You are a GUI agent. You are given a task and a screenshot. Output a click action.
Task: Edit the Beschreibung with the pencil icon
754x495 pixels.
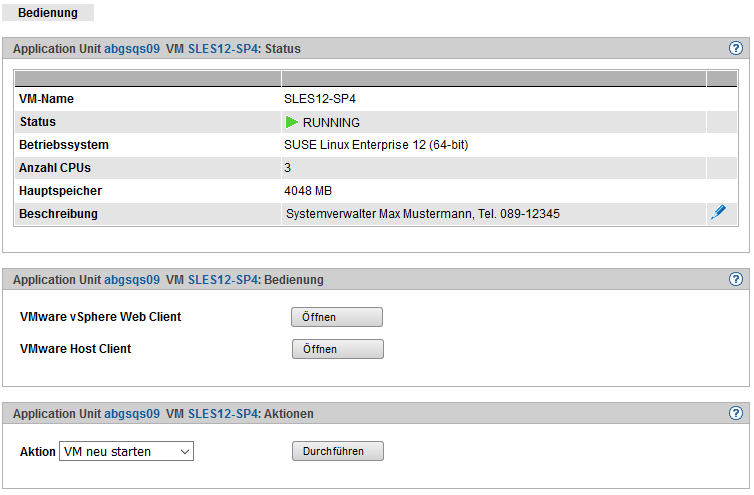tap(717, 213)
